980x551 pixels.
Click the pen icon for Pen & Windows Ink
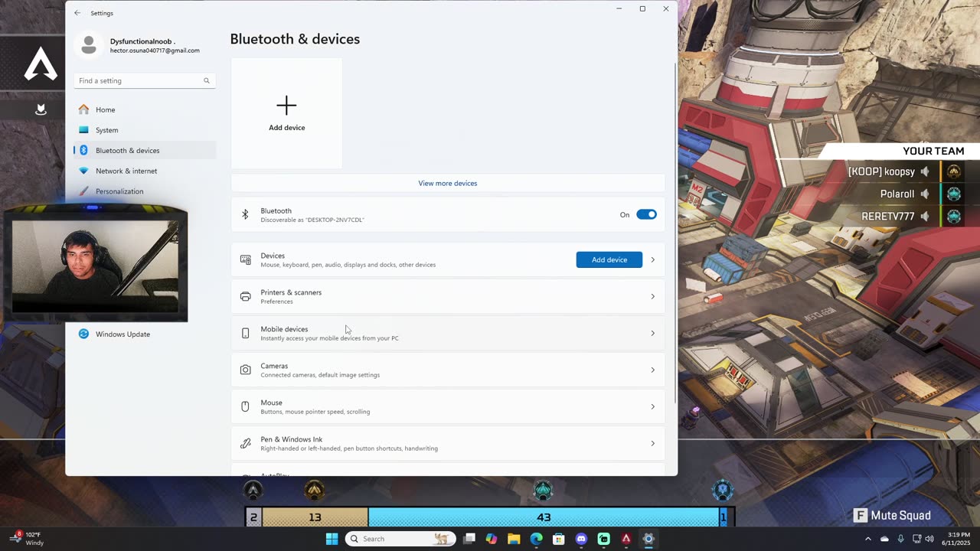pyautogui.click(x=245, y=443)
